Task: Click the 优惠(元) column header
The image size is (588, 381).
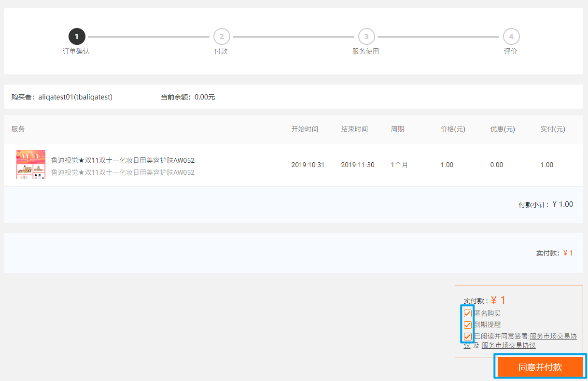Action: tap(503, 129)
